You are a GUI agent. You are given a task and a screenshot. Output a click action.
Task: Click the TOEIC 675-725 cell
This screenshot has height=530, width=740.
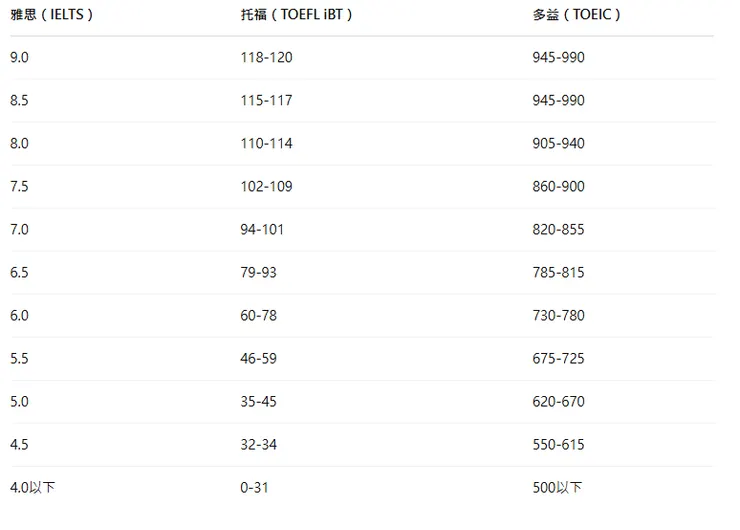[x=559, y=359]
